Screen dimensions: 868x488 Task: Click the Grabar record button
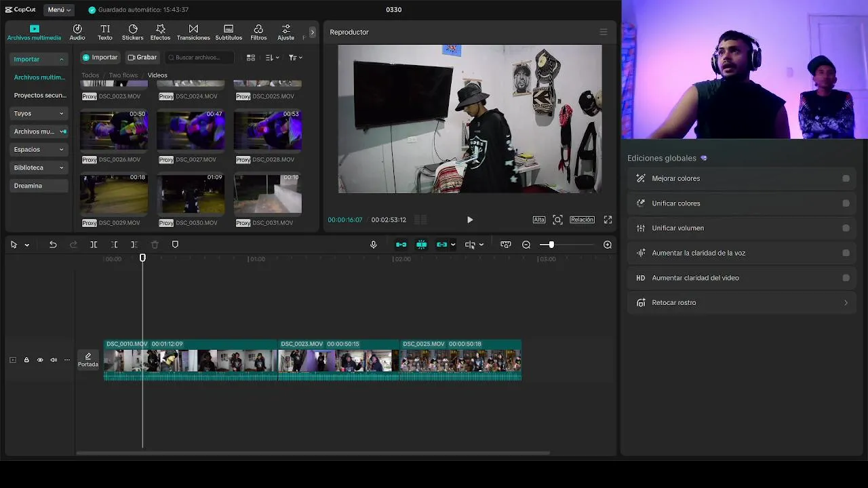point(142,58)
